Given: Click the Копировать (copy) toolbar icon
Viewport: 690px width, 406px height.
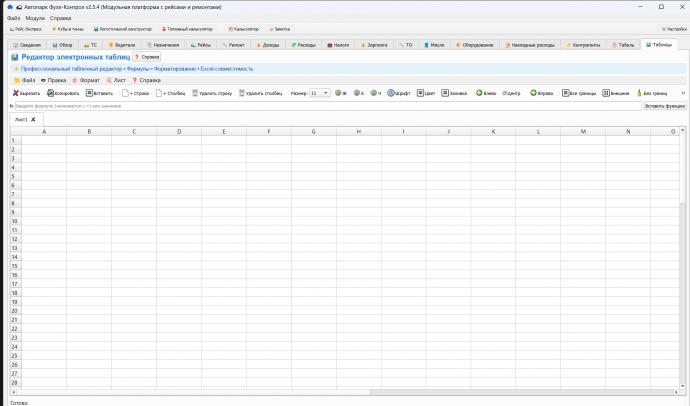Looking at the screenshot, I should (50, 93).
